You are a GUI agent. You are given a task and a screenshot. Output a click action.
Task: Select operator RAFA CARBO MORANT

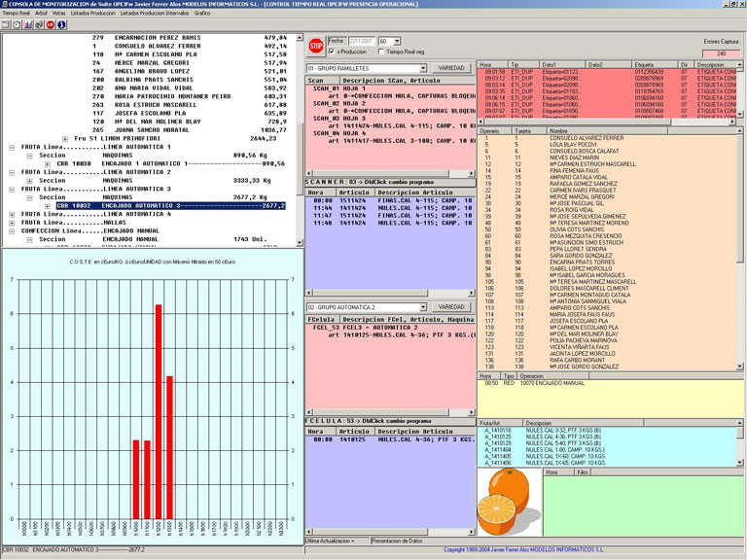[577, 361]
